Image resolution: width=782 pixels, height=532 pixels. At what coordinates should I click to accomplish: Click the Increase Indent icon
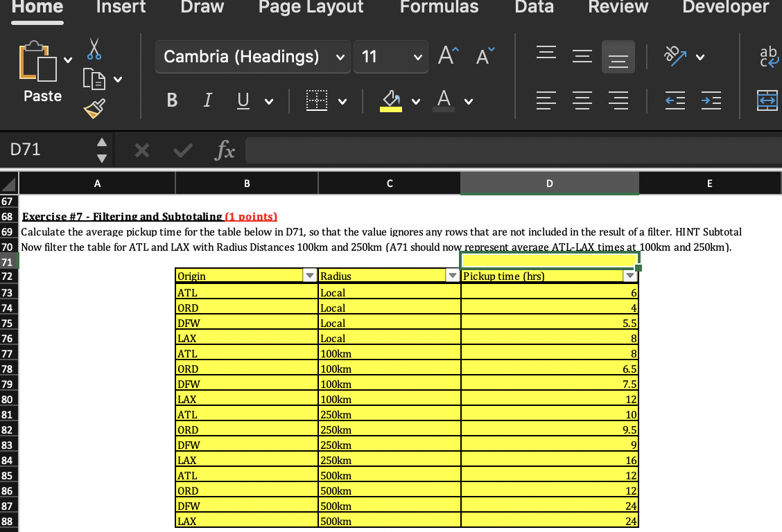(711, 100)
